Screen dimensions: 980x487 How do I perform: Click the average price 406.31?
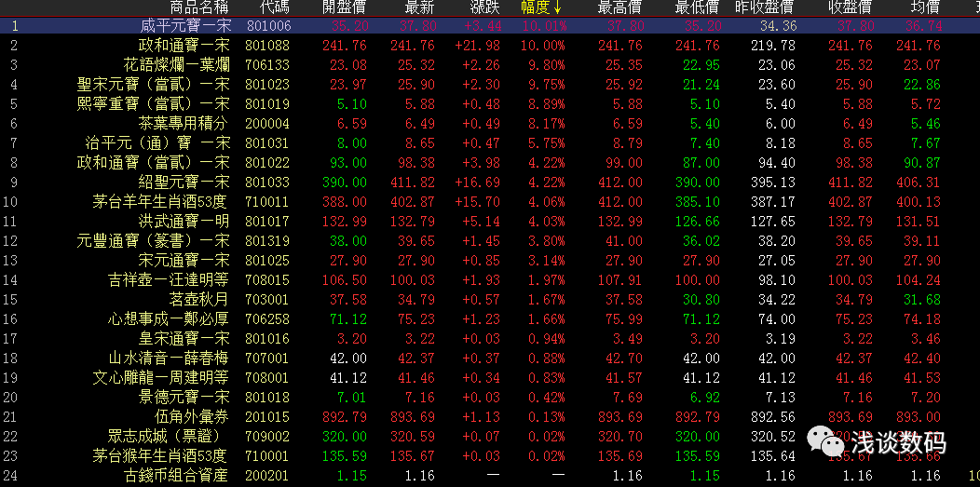tap(920, 183)
